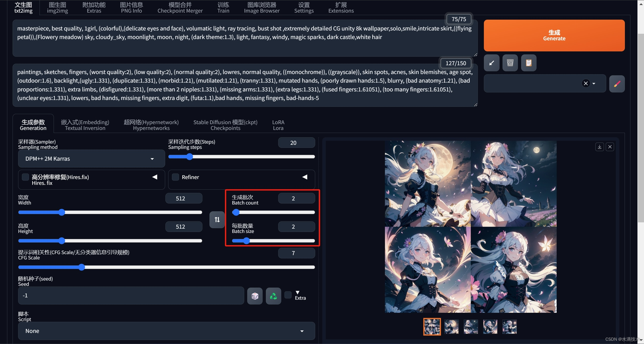Click the paintbrush edit styles icon
The height and width of the screenshot is (344, 644).
617,84
